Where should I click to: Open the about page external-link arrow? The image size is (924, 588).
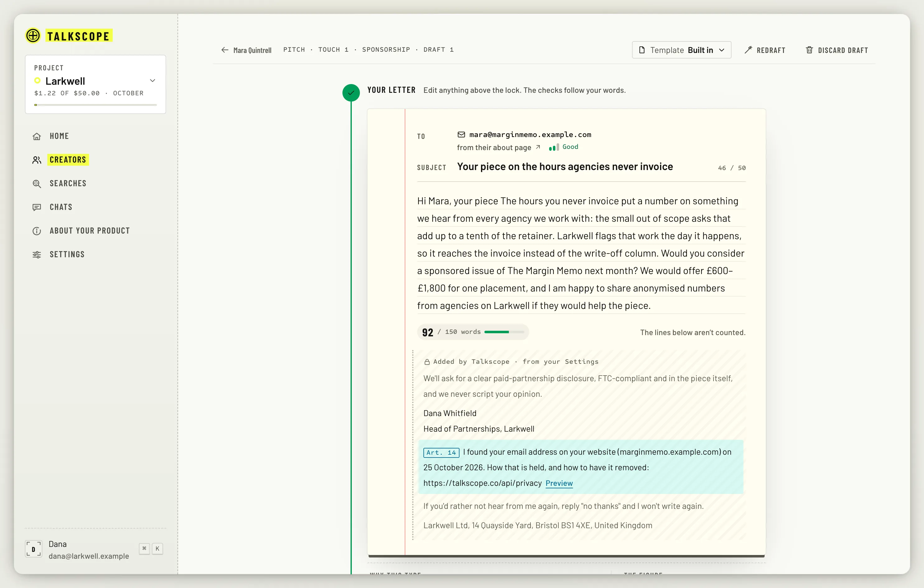[x=538, y=147]
